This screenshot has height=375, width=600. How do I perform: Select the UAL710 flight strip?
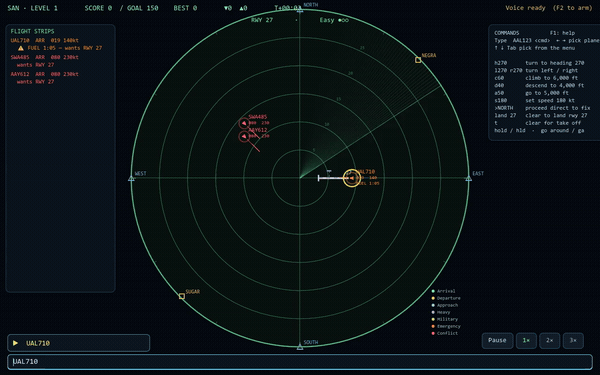56,44
